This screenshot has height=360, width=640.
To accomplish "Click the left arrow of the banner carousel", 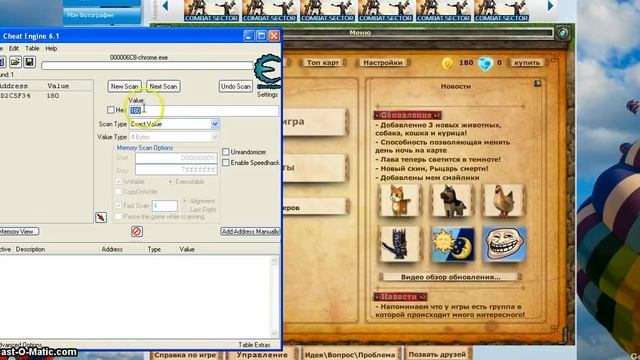I will click(x=165, y=6).
